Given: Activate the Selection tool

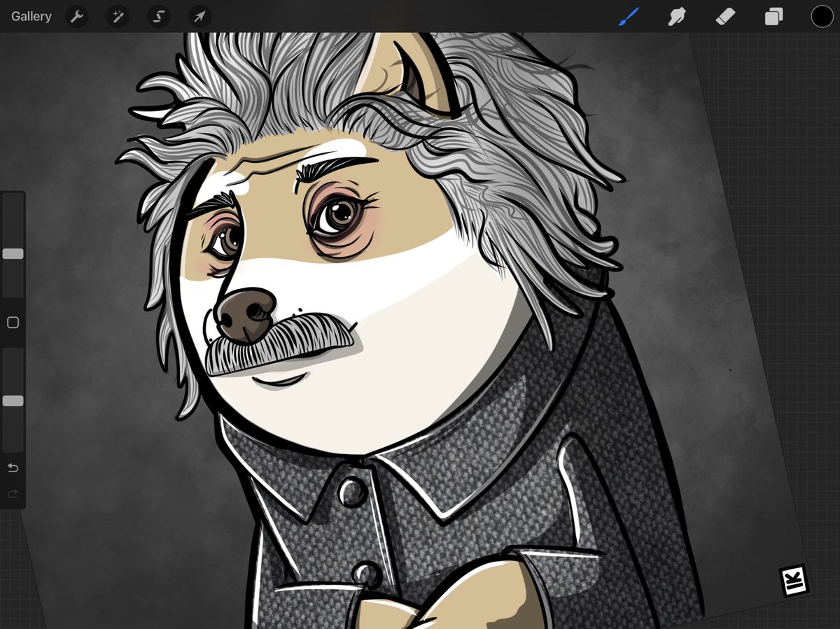Looking at the screenshot, I should (x=159, y=16).
